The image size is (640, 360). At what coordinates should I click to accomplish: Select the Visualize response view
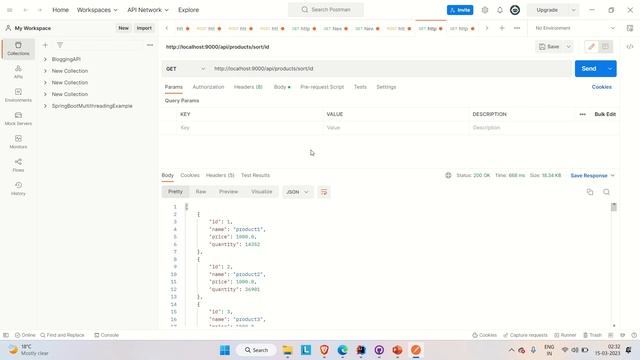pyautogui.click(x=262, y=191)
